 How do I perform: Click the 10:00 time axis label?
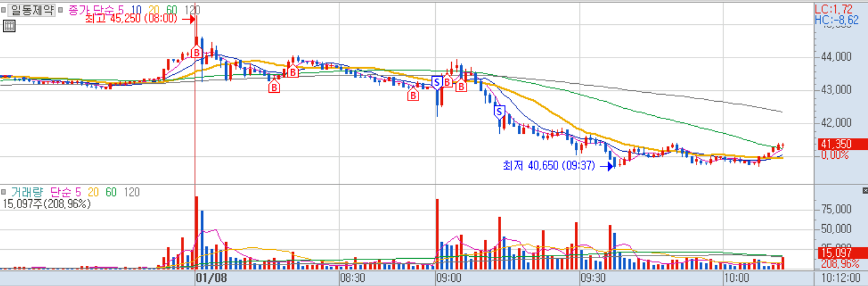(736, 278)
